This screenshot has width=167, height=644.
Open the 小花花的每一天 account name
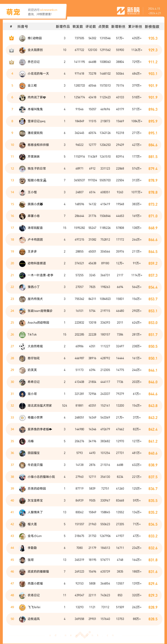click(x=38, y=74)
